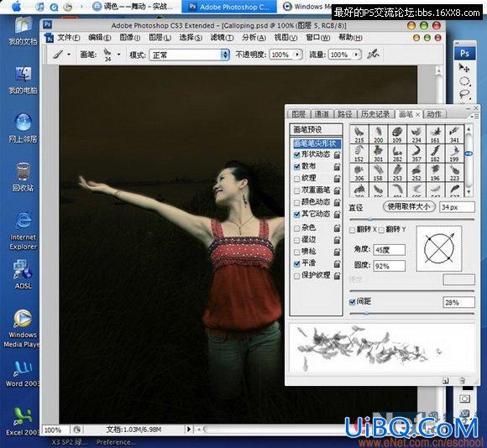Select brush tip 341 in brush grid

point(454,134)
